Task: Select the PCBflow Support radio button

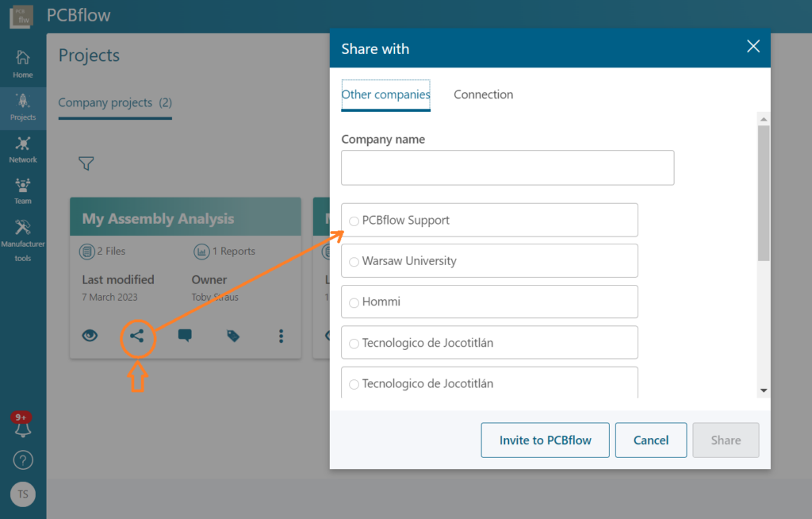Action: [x=354, y=221]
